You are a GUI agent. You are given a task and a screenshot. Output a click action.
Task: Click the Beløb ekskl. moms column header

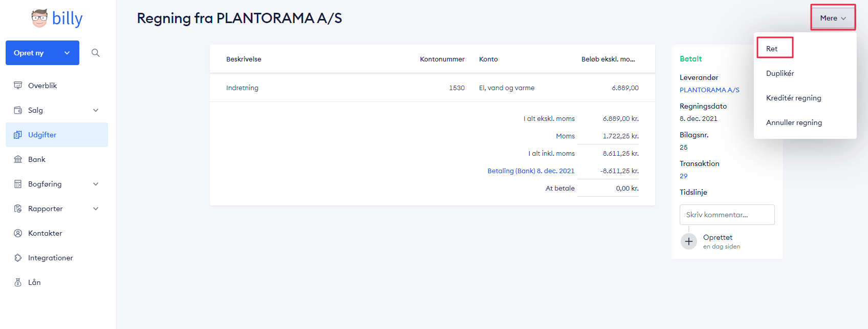click(608, 59)
